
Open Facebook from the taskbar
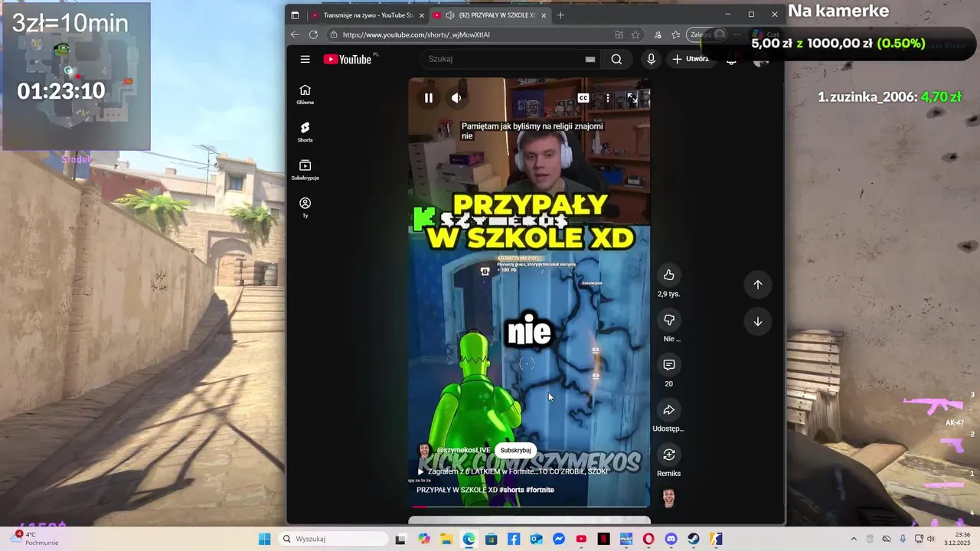(514, 539)
